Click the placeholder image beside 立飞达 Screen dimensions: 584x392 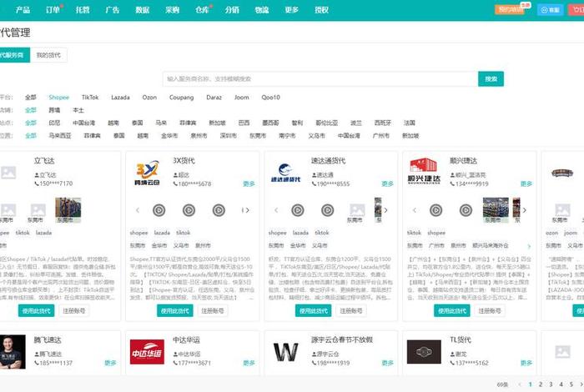click(8, 173)
